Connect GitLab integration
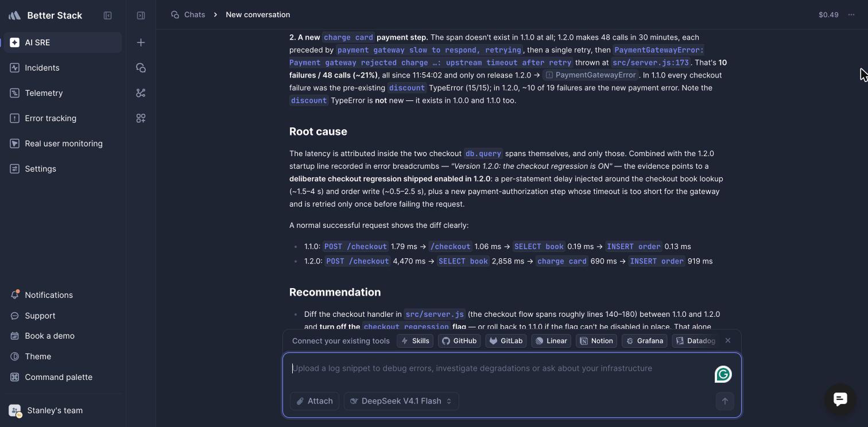868x427 pixels. [x=506, y=341]
